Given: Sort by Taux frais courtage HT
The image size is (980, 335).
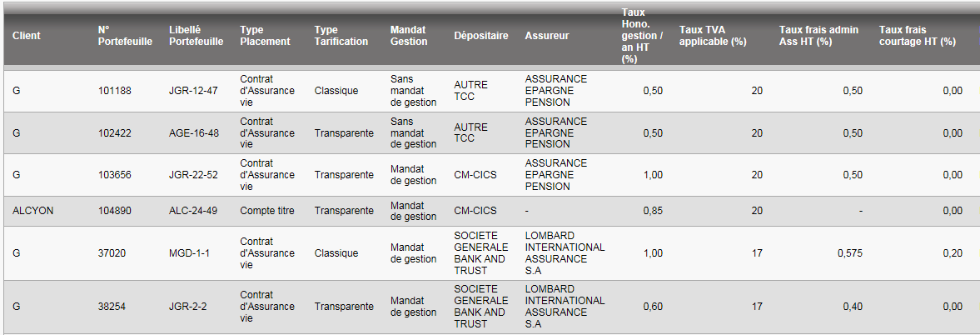Looking at the screenshot, I should (x=917, y=36).
